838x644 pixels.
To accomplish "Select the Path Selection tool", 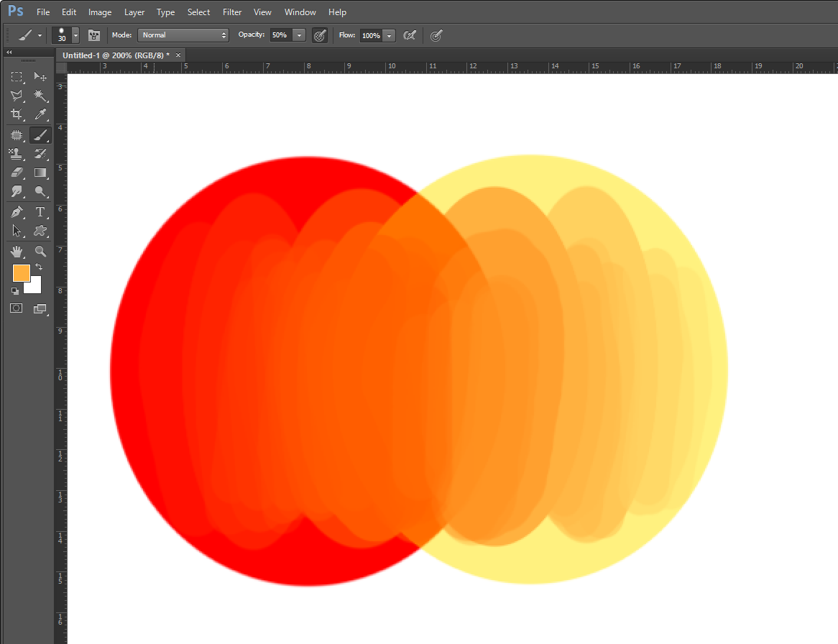I will tap(17, 231).
